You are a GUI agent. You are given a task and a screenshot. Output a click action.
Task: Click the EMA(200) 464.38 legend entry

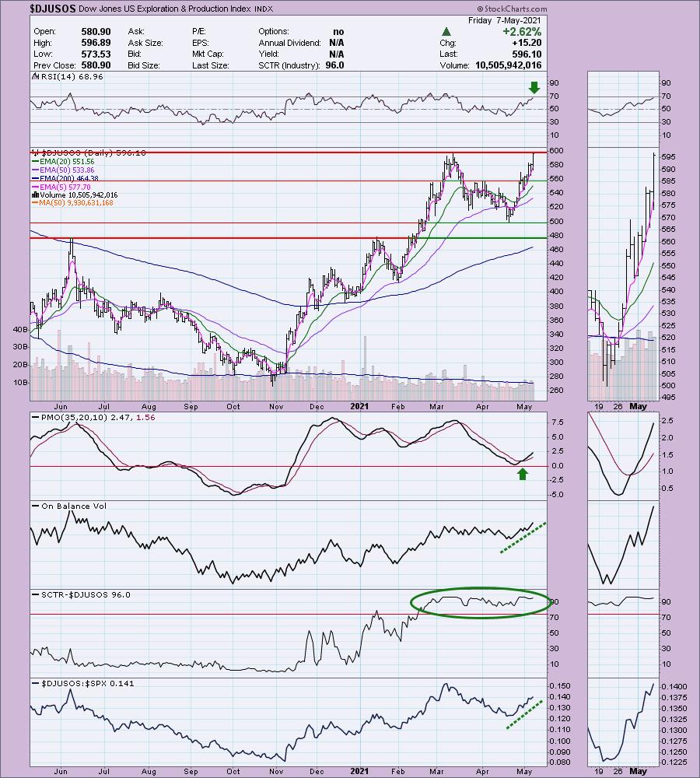click(65, 178)
